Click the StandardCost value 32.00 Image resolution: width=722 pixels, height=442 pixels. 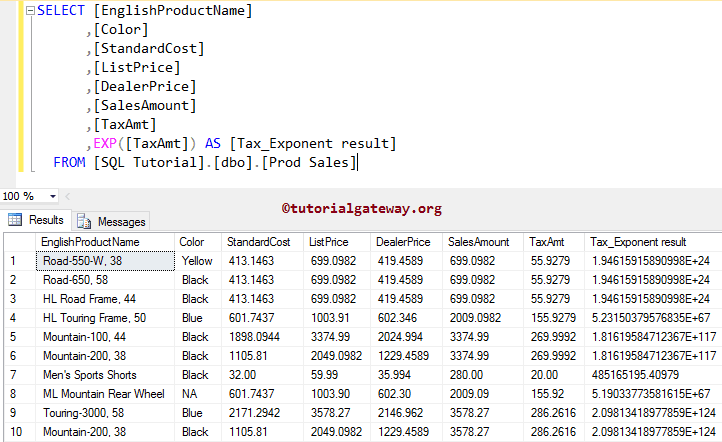coord(262,375)
